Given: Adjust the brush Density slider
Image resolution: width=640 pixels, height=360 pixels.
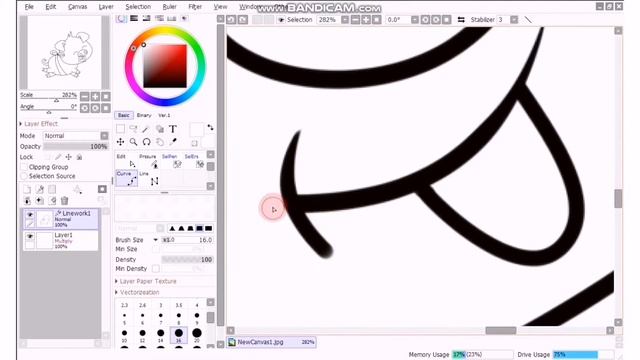Looking at the screenshot, I should pos(187,260).
